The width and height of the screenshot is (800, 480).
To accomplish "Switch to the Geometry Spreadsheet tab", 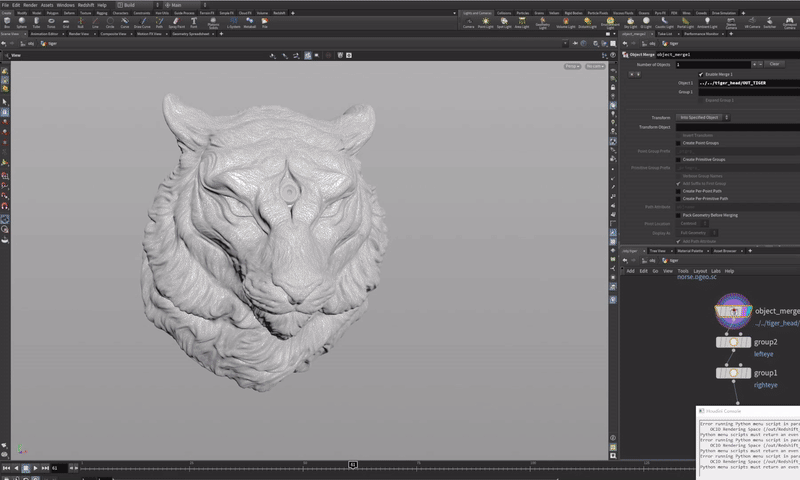I will [x=190, y=34].
